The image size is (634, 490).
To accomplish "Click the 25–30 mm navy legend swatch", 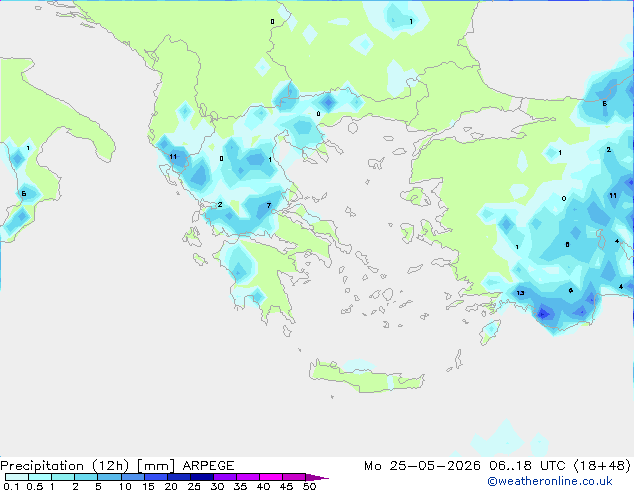I will (x=202, y=477).
